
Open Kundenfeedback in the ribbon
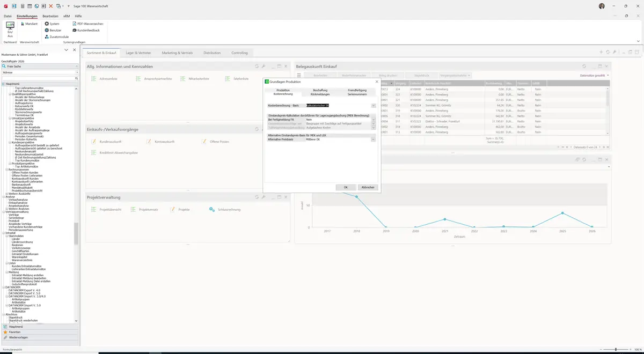point(86,30)
